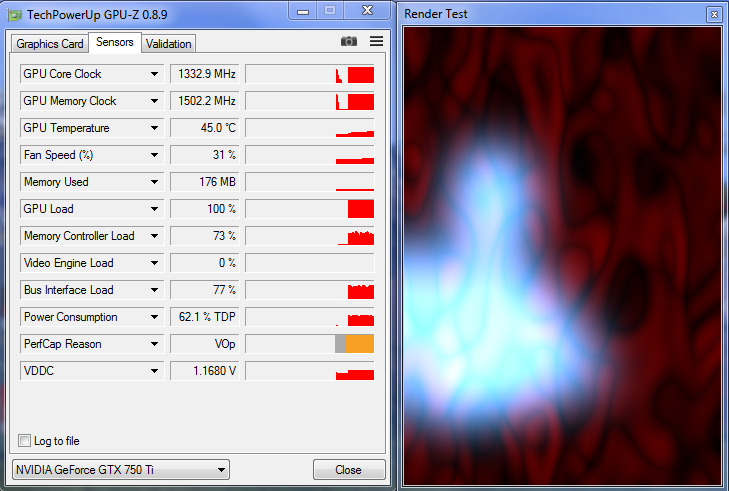
Task: Click the Memory Controller Load graph
Action: coord(310,236)
